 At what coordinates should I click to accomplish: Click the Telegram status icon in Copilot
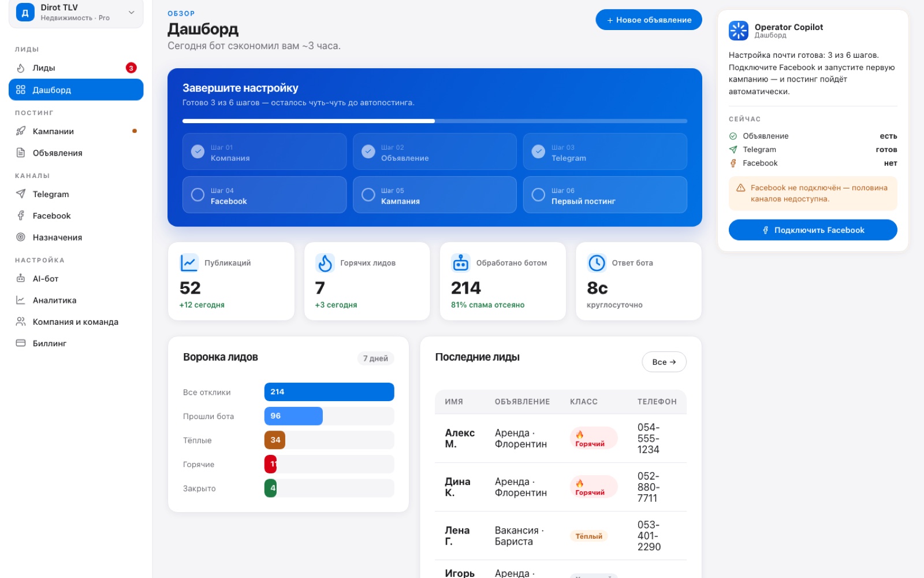[x=733, y=150]
